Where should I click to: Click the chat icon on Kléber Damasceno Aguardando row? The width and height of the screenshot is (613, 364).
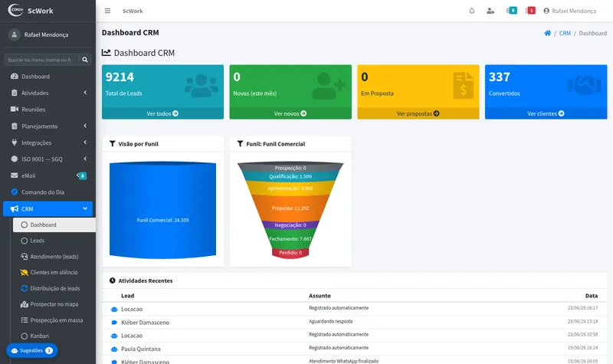114,323
